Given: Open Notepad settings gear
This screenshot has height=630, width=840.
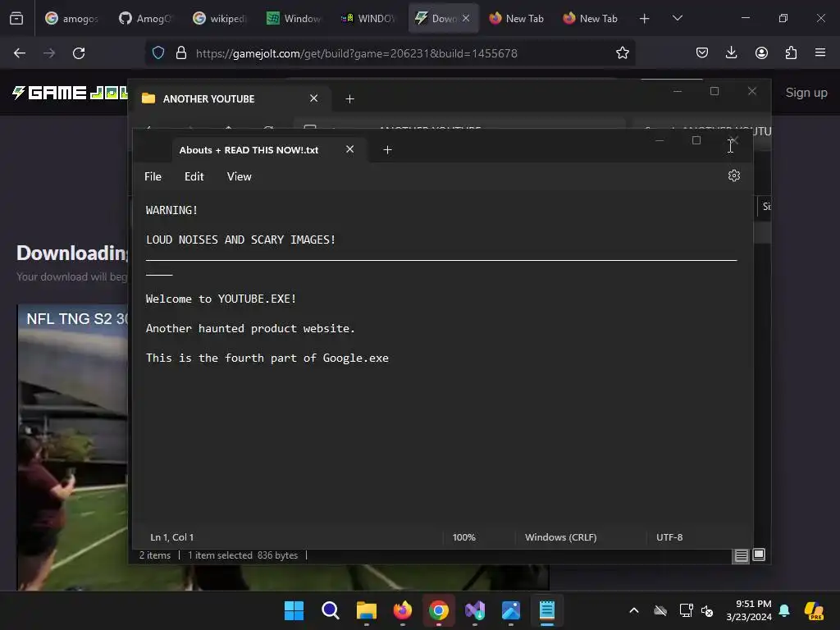Looking at the screenshot, I should (734, 176).
